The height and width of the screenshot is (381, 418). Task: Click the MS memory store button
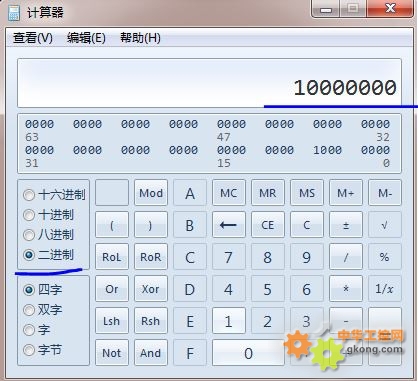(x=307, y=193)
